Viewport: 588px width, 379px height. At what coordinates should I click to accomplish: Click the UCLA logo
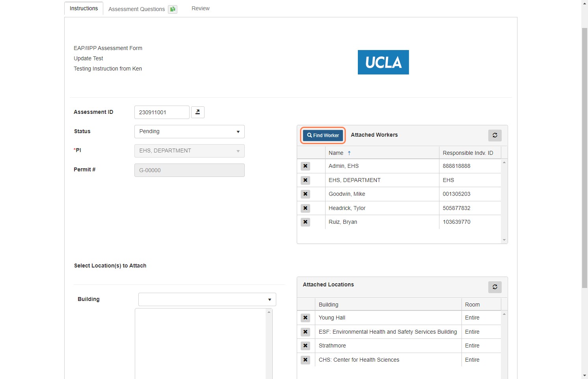383,62
